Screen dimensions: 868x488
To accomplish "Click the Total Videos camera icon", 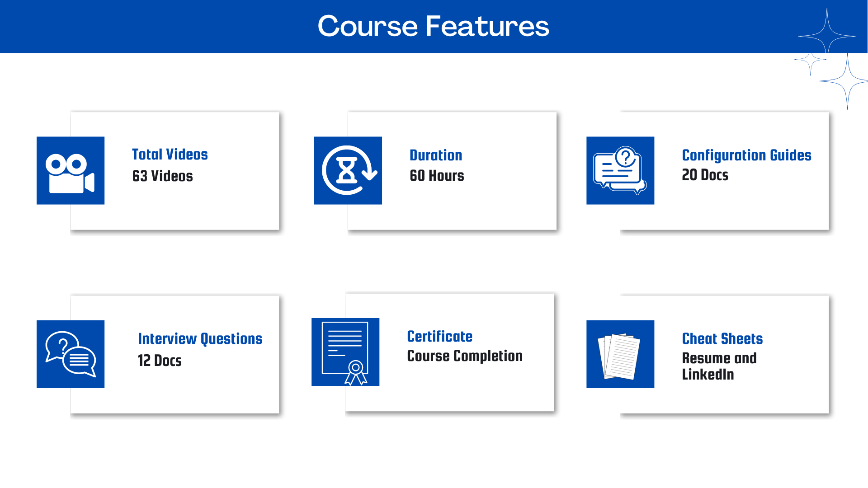I will pos(71,170).
